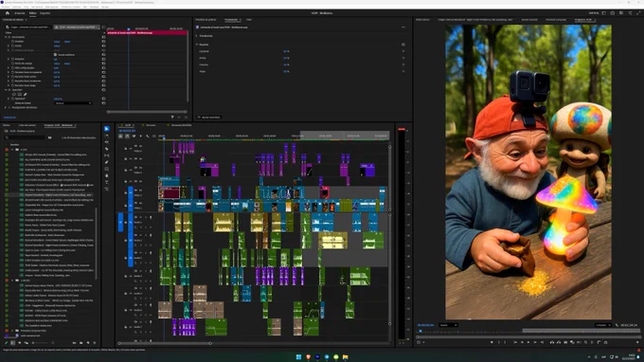Select the Pen tool in tools panel
This screenshot has height=362, width=644.
[x=107, y=162]
